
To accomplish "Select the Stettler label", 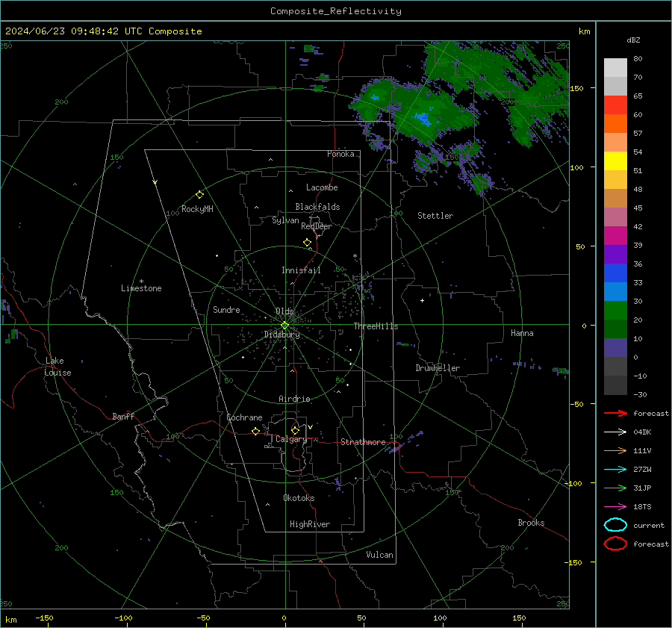I will pos(435,216).
